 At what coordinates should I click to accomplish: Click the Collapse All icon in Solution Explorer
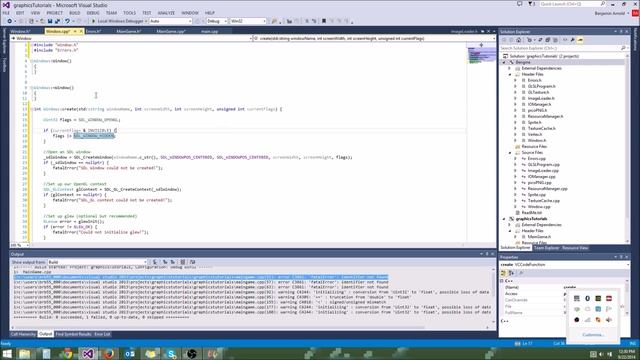coord(548,40)
